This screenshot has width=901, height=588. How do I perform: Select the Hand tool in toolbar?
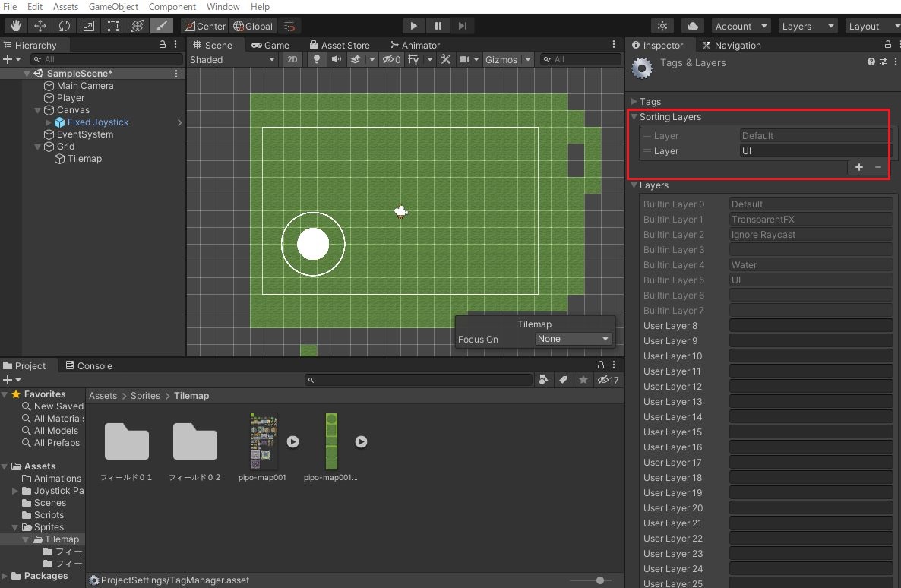(x=15, y=26)
